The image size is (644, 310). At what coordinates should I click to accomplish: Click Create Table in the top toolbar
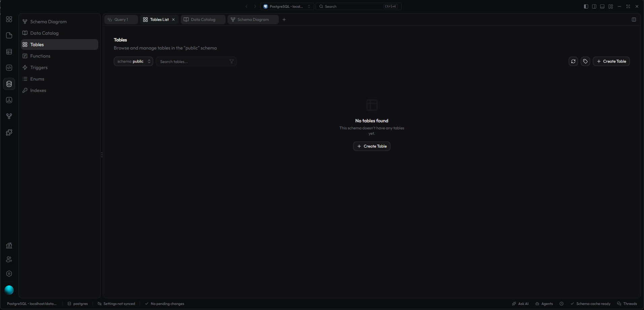[611, 61]
